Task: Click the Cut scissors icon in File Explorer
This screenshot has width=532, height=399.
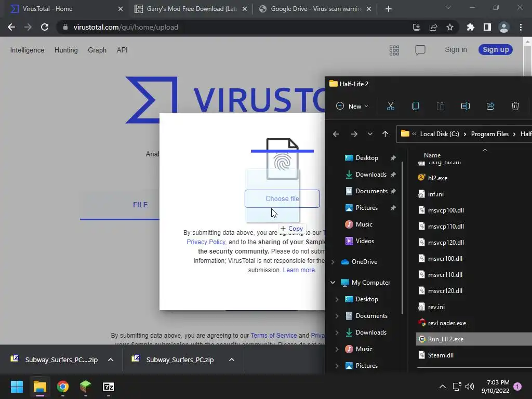Action: pyautogui.click(x=391, y=106)
